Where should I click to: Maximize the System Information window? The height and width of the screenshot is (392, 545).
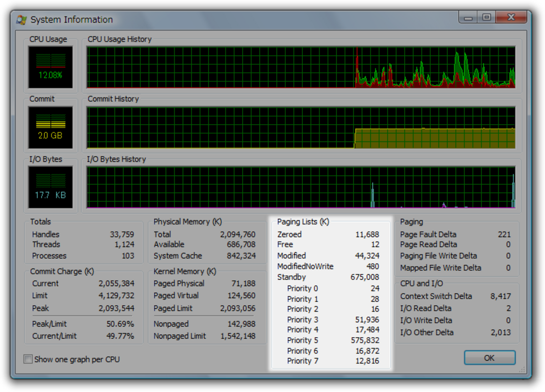point(486,18)
